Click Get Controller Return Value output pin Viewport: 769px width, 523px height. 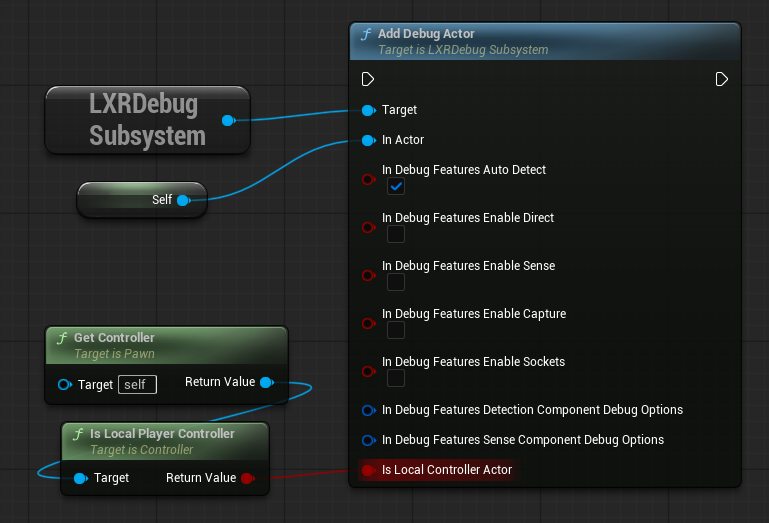click(267, 382)
